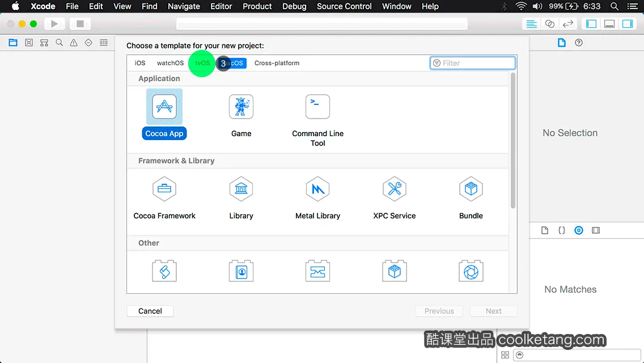Viewport: 644px width, 363px height.
Task: Open the Test navigator diamond icon
Action: coord(88,43)
